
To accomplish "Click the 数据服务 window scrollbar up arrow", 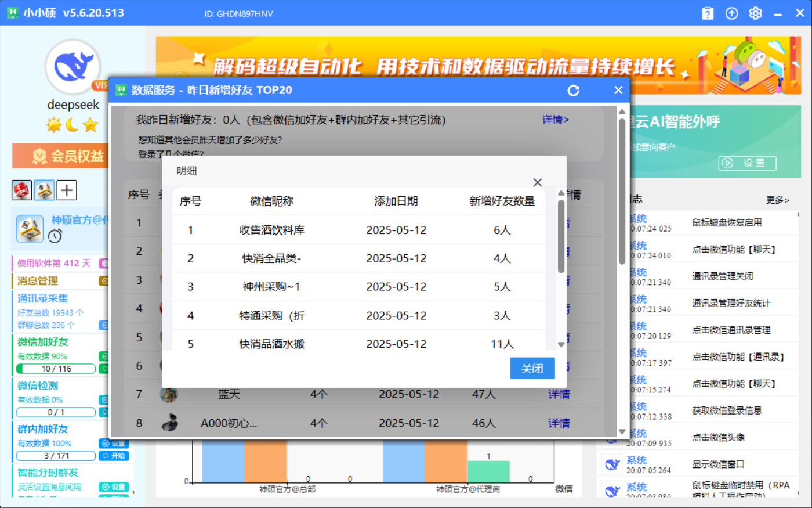I will (622, 111).
